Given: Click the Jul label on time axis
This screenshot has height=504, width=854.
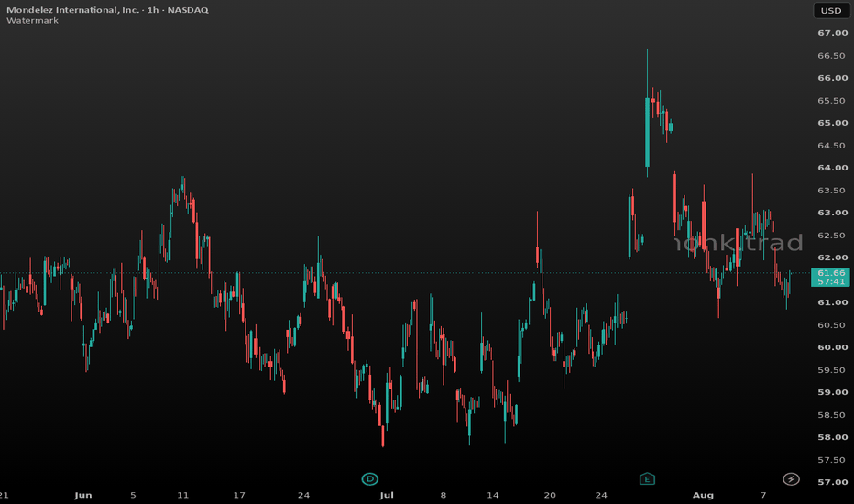Looking at the screenshot, I should 386,495.
